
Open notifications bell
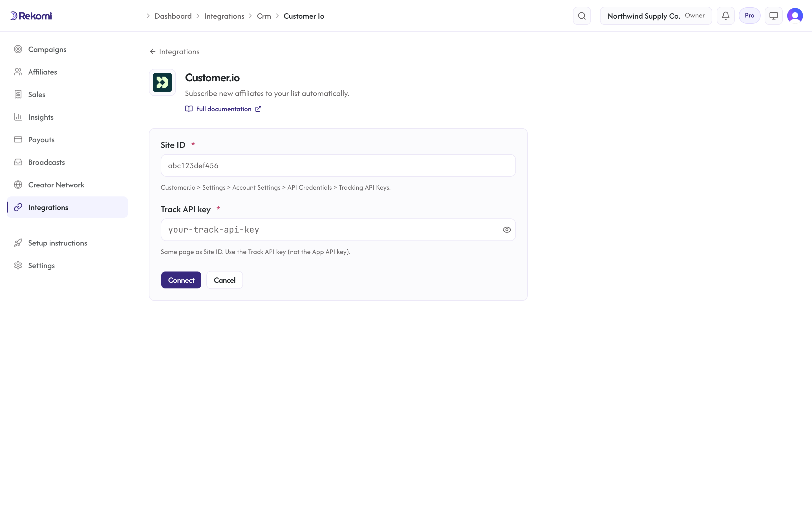point(725,16)
